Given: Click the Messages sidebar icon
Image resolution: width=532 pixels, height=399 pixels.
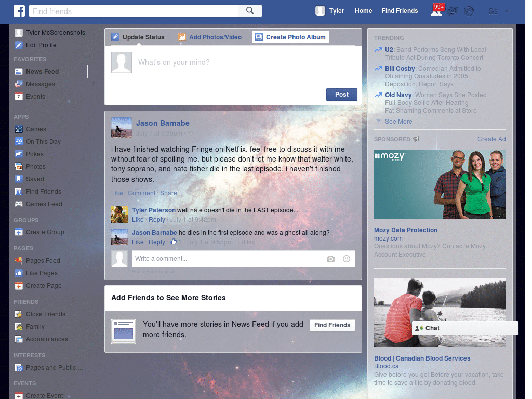Looking at the screenshot, I should tap(19, 84).
